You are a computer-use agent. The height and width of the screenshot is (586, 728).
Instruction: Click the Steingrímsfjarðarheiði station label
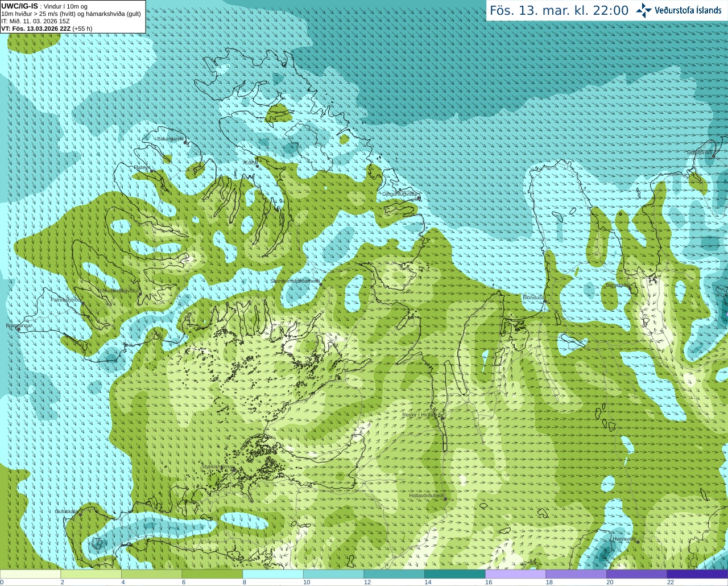(294, 281)
